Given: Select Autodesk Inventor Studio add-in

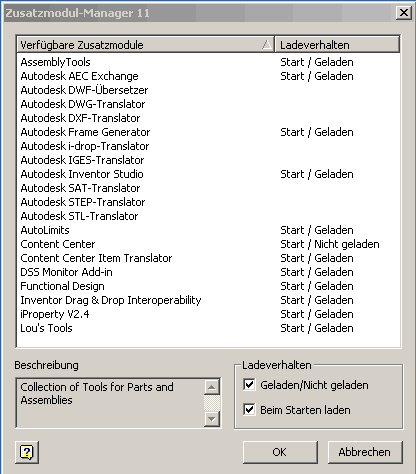Looking at the screenshot, I should tap(82, 174).
